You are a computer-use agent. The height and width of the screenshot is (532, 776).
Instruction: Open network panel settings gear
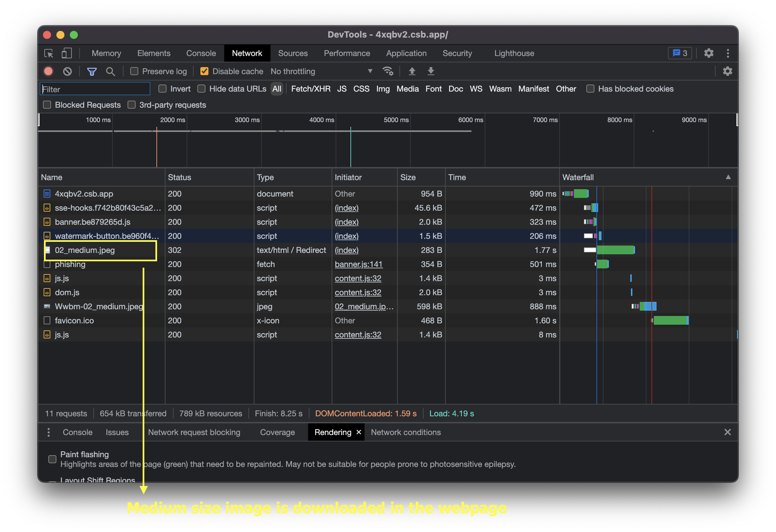click(727, 71)
